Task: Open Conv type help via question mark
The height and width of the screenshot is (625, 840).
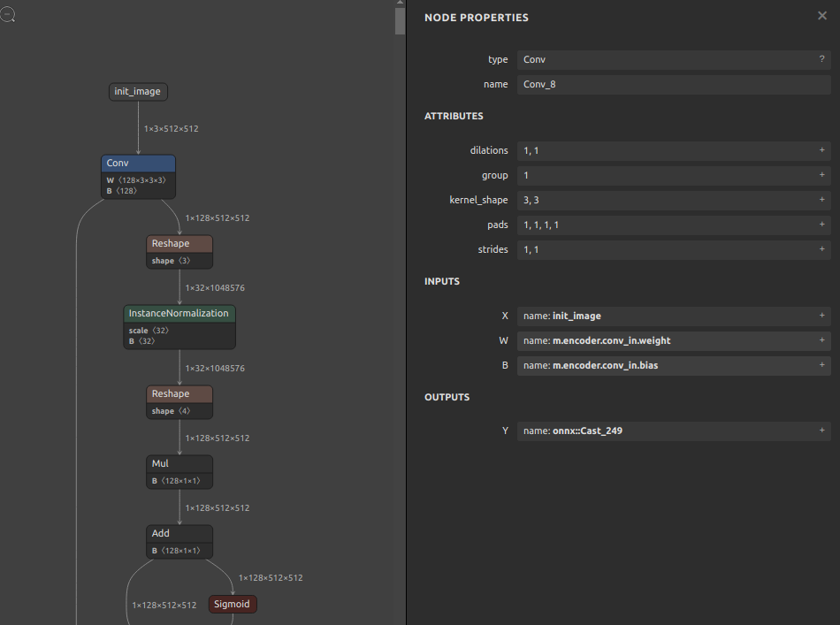Action: [821, 59]
